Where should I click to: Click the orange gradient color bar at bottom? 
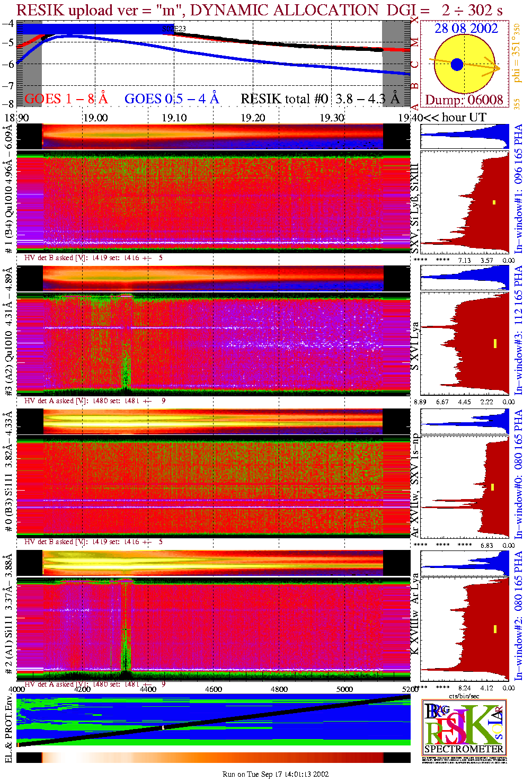tap(212, 757)
